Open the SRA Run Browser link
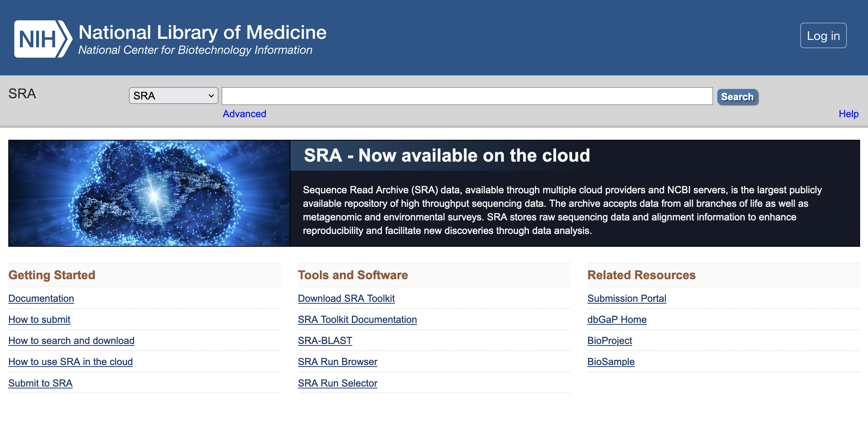The height and width of the screenshot is (431, 868). tap(337, 362)
